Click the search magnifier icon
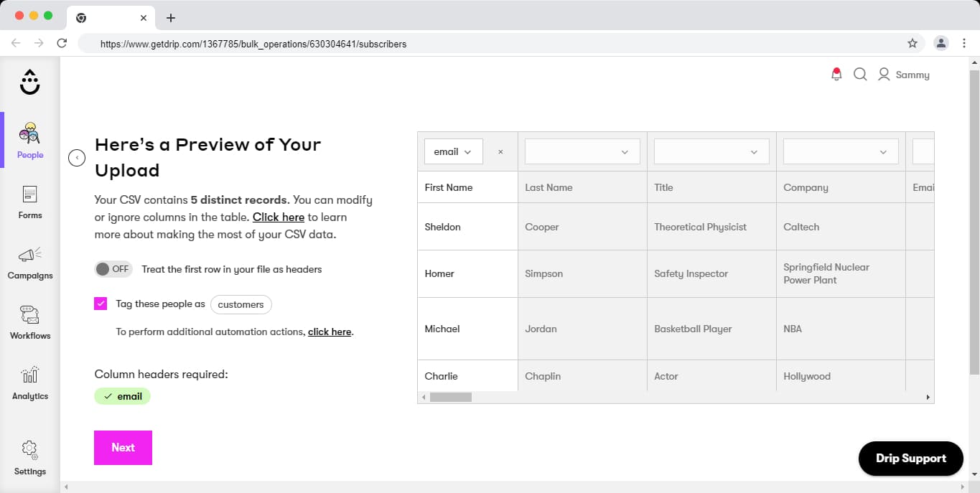This screenshot has height=493, width=980. (860, 74)
